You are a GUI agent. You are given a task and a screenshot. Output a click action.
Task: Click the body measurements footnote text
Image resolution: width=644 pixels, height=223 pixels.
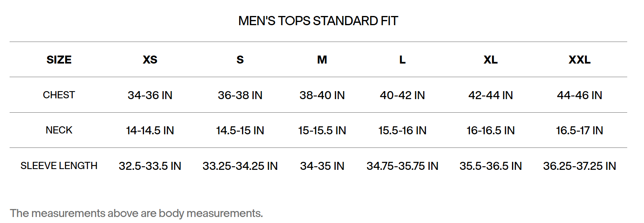coord(136,213)
